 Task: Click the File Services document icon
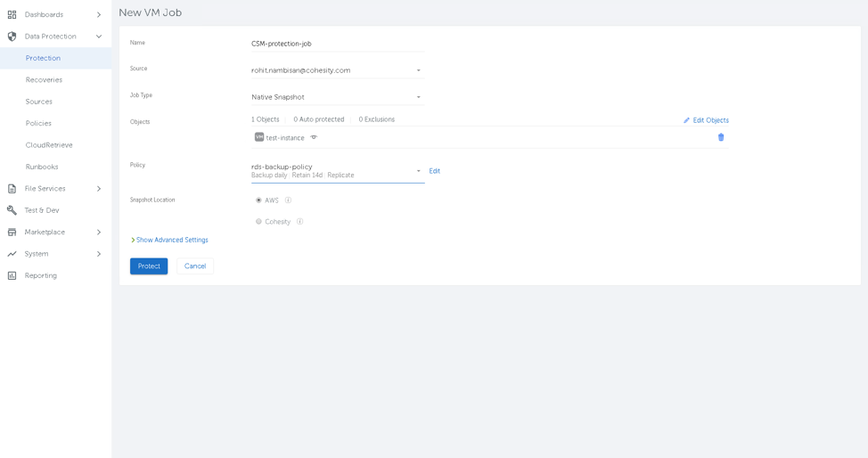pos(12,189)
